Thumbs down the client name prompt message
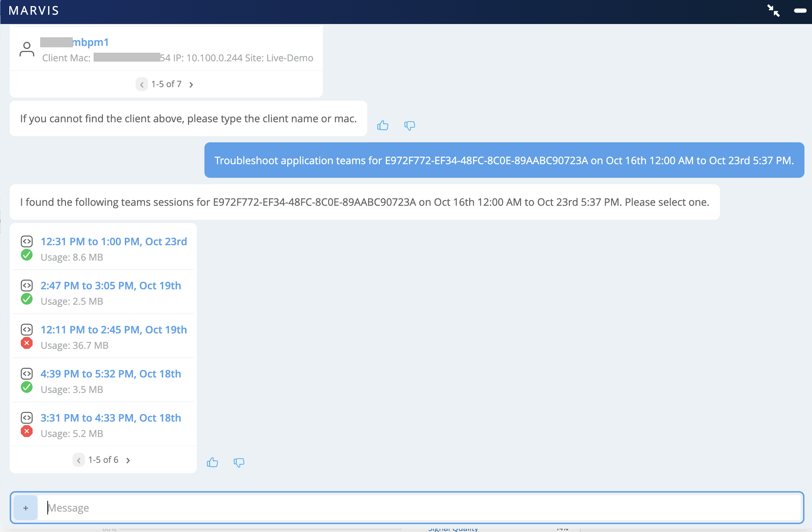812x532 pixels. pos(409,125)
